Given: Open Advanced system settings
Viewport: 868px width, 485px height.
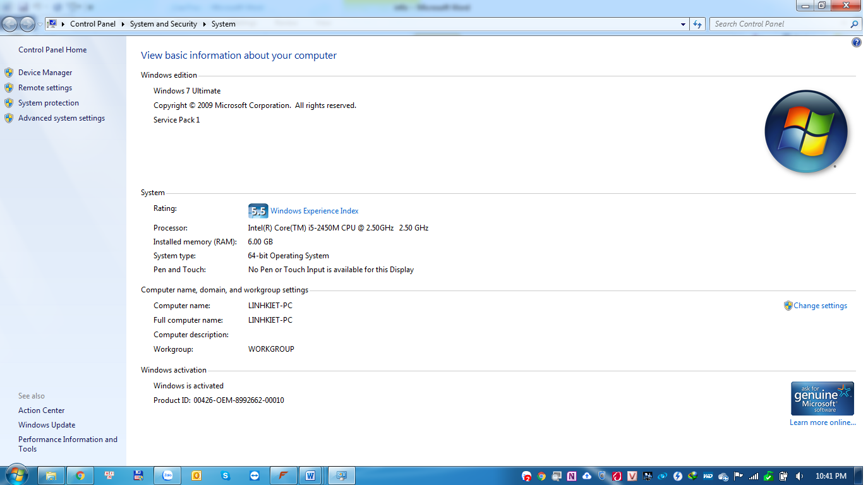Looking at the screenshot, I should tap(61, 118).
